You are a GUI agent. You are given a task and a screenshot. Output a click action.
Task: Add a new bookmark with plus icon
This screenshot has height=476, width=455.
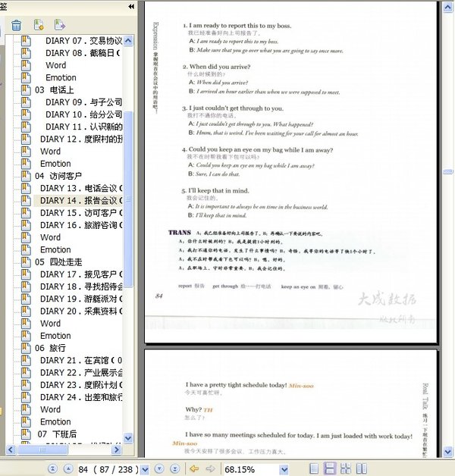click(39, 25)
